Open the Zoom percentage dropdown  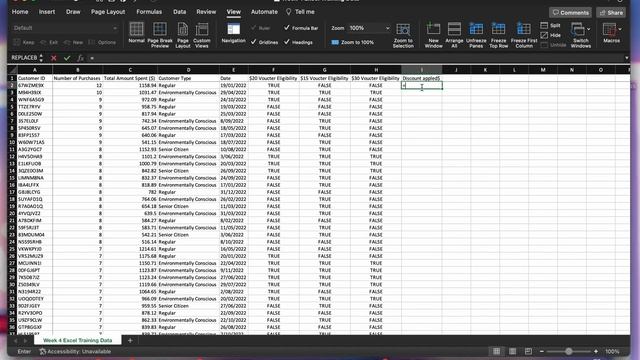click(x=387, y=28)
